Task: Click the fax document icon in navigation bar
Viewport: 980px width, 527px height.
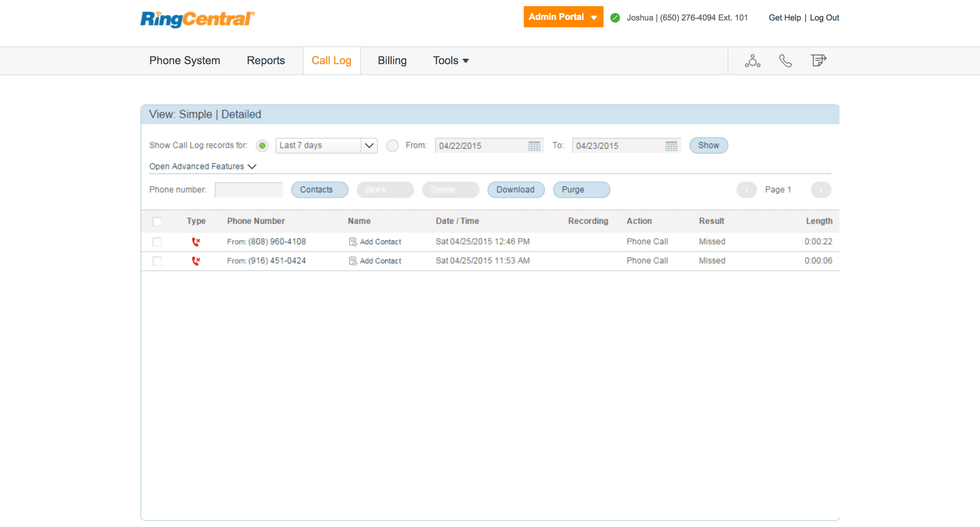Action: coord(818,60)
